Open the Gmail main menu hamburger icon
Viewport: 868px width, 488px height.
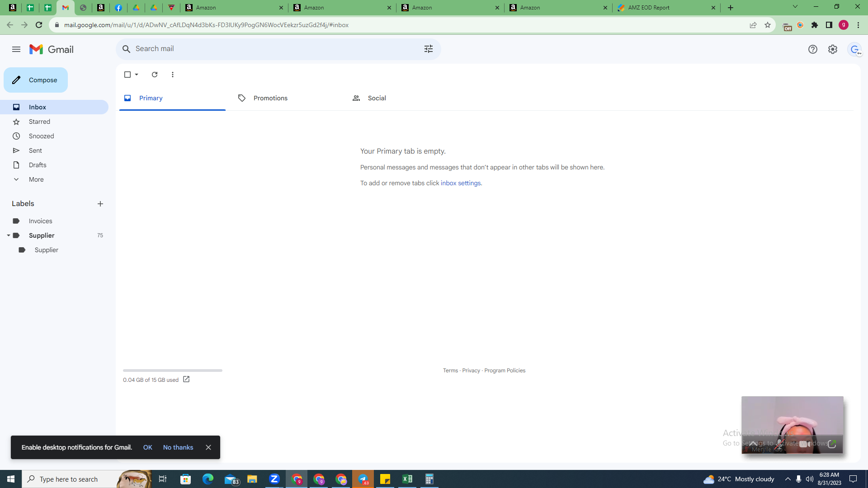point(16,49)
